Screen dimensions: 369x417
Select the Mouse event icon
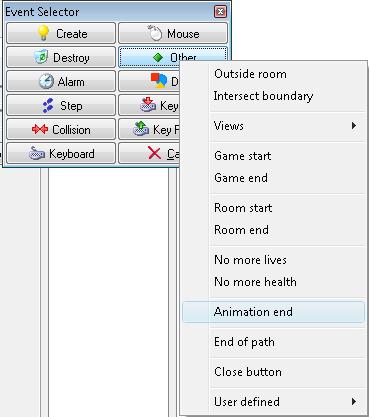click(155, 33)
